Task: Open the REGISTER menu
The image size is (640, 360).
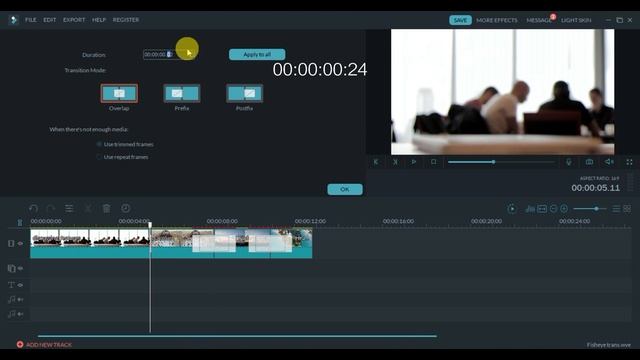Action: point(126,20)
